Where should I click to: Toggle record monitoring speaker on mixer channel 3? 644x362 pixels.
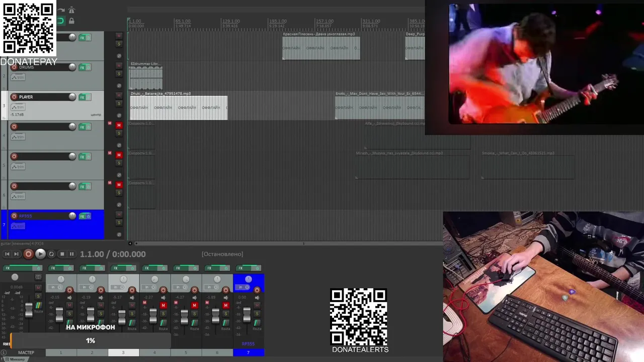pos(132,298)
